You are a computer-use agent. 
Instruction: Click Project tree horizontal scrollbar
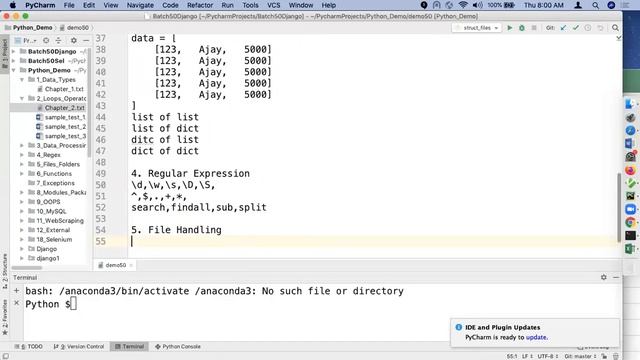[x=27, y=268]
